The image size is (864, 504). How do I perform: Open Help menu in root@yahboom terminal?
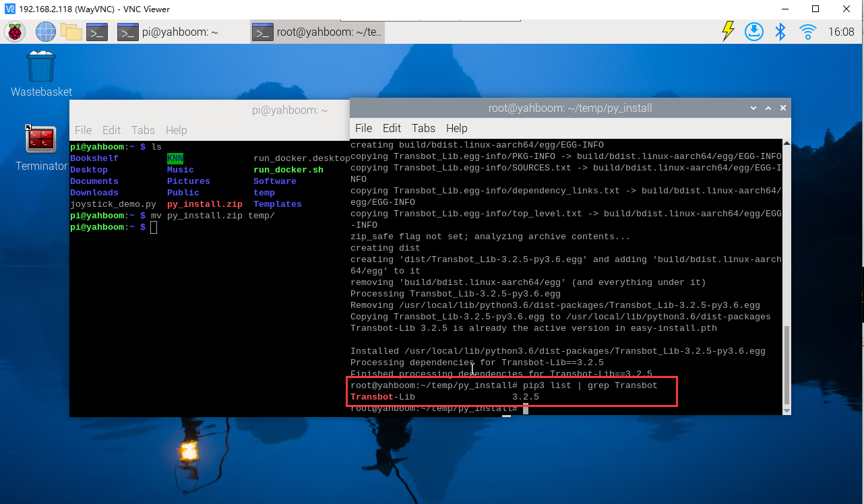click(x=456, y=128)
